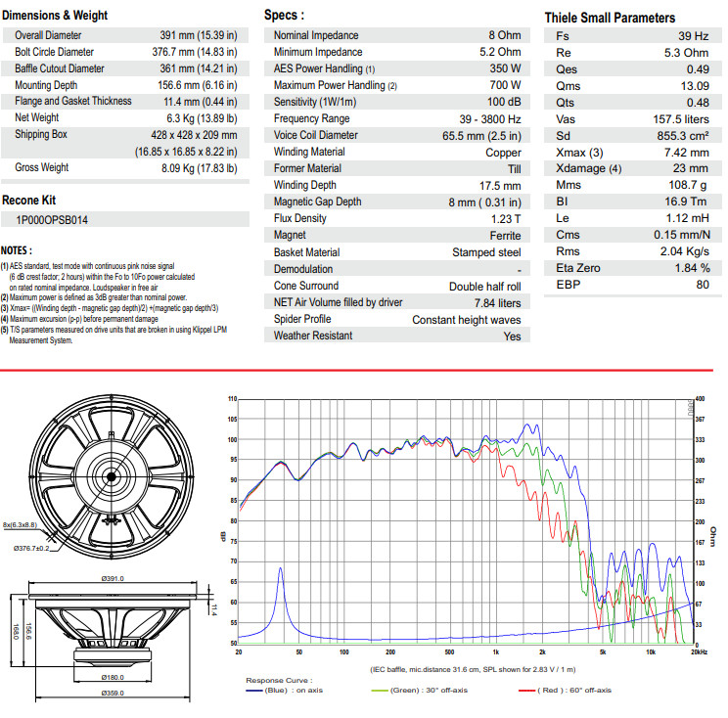Click the 'Xmax (3)' parameter label

pos(579,153)
